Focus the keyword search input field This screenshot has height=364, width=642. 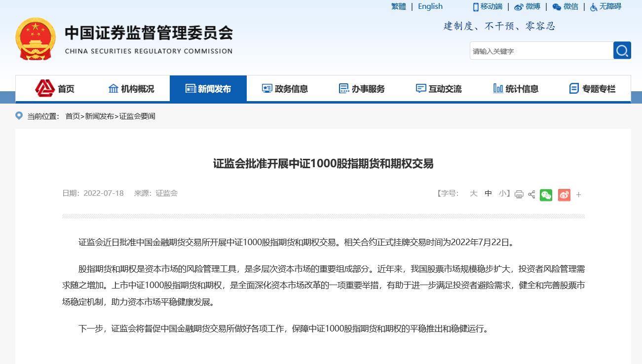click(x=541, y=51)
